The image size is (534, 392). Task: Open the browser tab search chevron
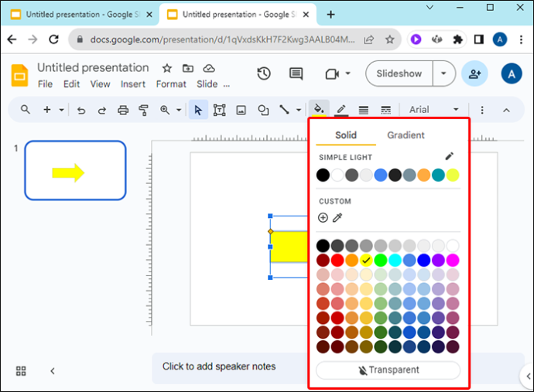click(x=430, y=8)
